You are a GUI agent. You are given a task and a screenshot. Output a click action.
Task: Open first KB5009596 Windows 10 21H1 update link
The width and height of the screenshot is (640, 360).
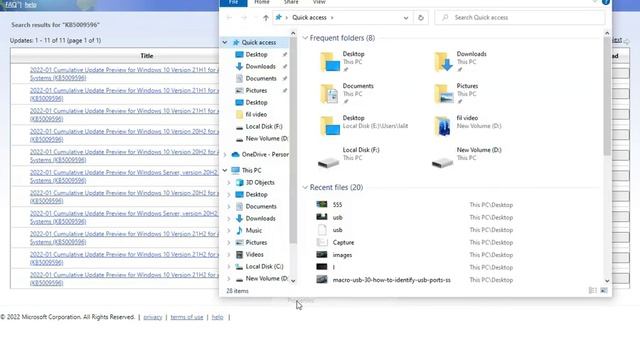coord(124,74)
